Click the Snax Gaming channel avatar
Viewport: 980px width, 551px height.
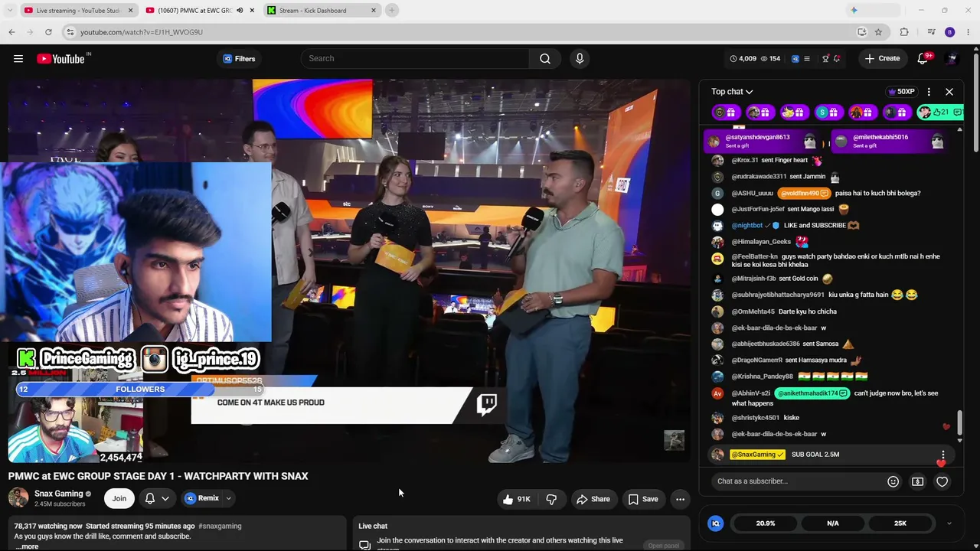click(18, 498)
